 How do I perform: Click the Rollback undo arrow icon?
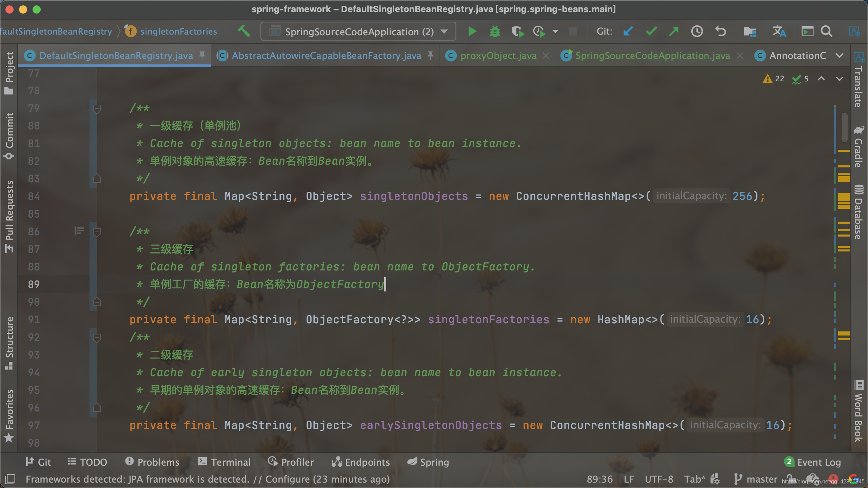click(x=721, y=32)
